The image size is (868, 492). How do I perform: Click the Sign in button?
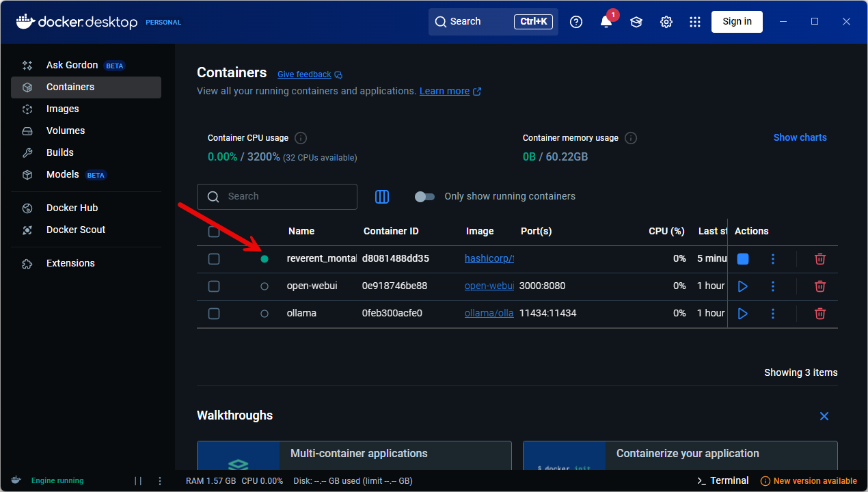tap(737, 22)
